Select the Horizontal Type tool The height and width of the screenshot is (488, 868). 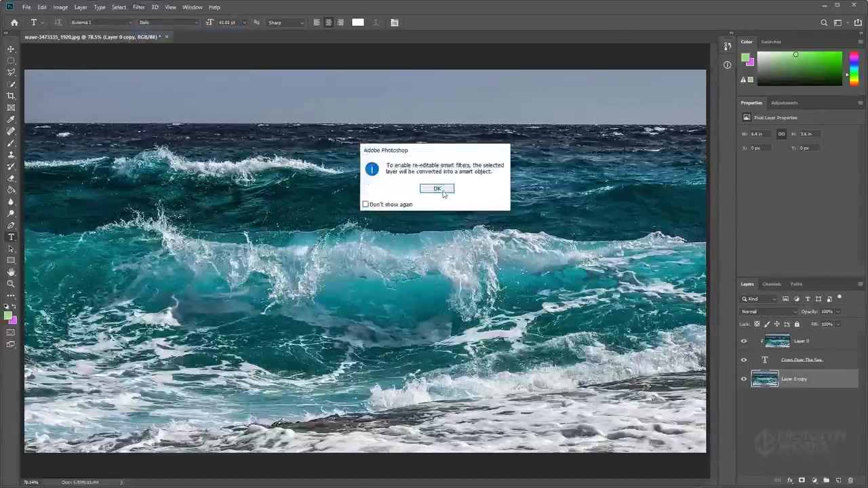point(11,237)
